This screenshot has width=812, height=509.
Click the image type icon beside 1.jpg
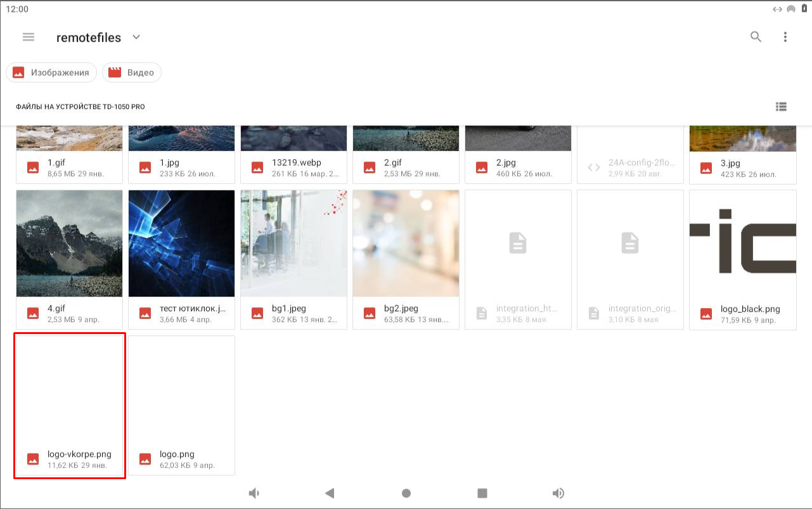[x=145, y=167]
